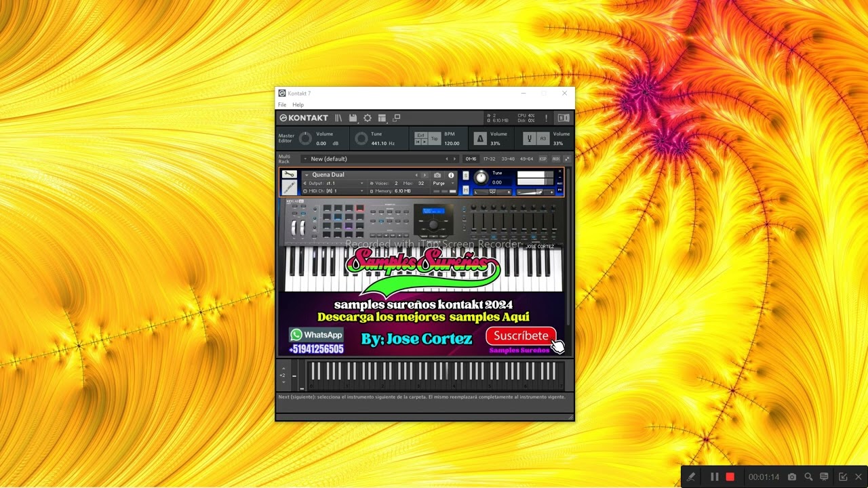Screen dimensions: 868x488
Task: Toggle the KSP multi script button
Action: click(542, 159)
